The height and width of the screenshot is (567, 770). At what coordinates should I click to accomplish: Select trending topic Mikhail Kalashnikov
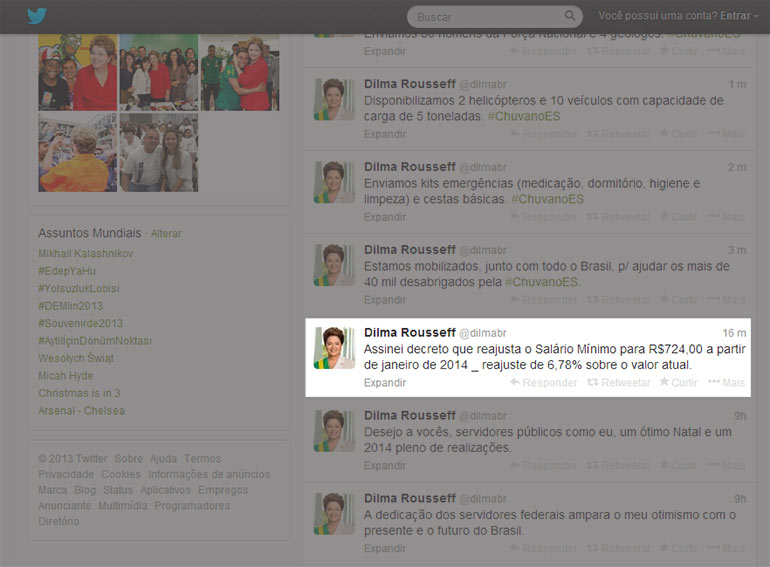pos(86,254)
